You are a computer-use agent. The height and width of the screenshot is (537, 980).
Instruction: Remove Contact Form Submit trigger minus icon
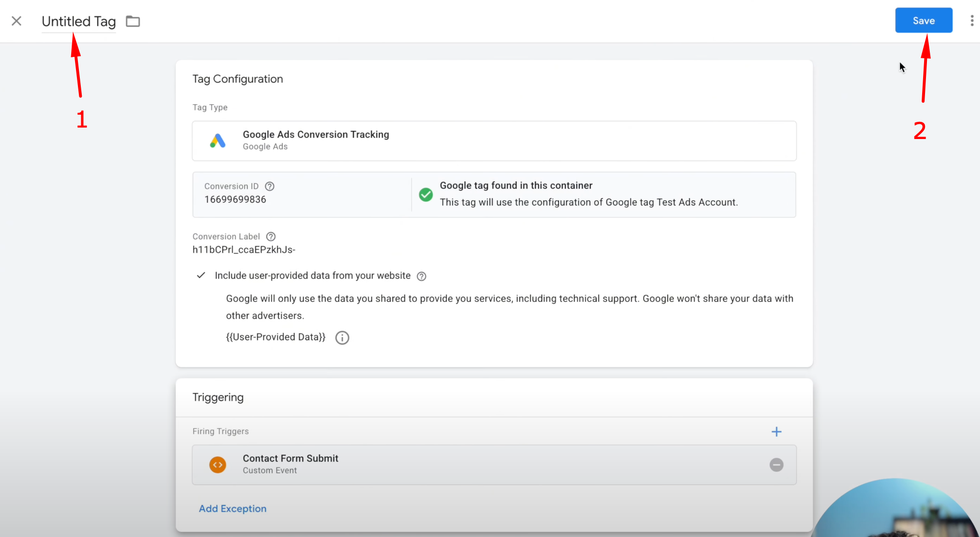coord(776,465)
